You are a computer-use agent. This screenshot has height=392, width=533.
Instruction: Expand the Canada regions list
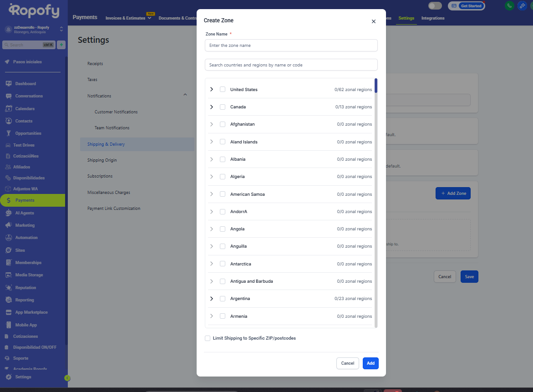[x=211, y=107]
